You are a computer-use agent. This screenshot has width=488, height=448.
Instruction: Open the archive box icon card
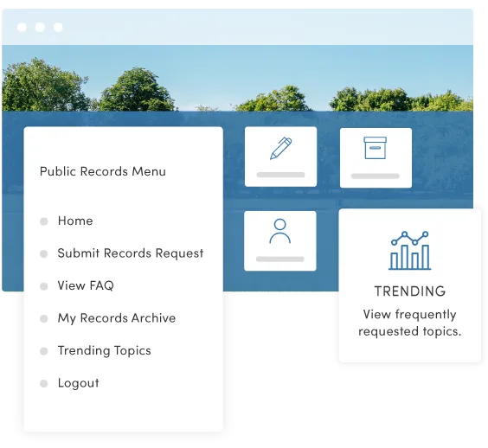[376, 157]
